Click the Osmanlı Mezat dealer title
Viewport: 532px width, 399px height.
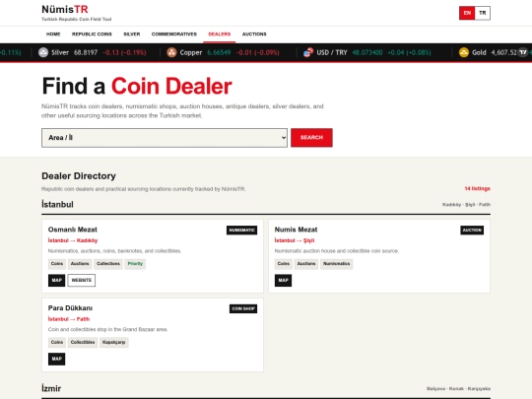tap(73, 230)
